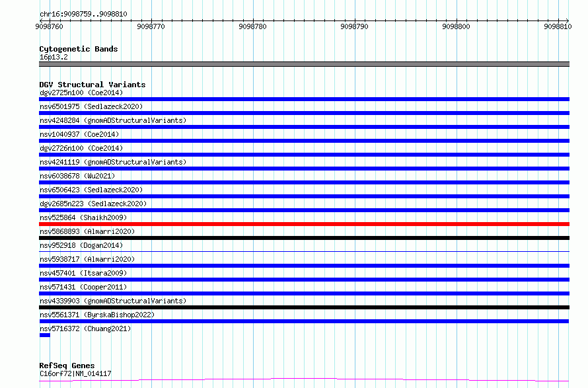Open the C16orf72|NM_014117 gene label
The image size is (588, 388).
pyautogui.click(x=75, y=373)
